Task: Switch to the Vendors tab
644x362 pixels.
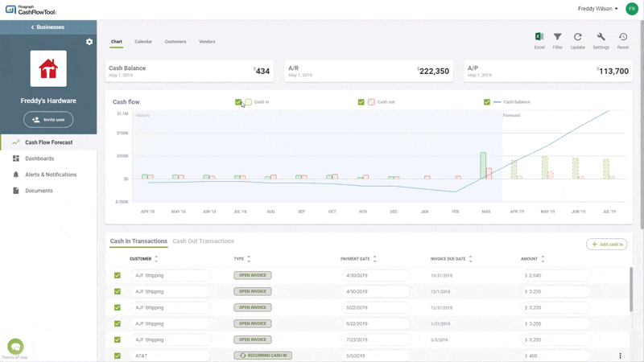Action: click(207, 42)
